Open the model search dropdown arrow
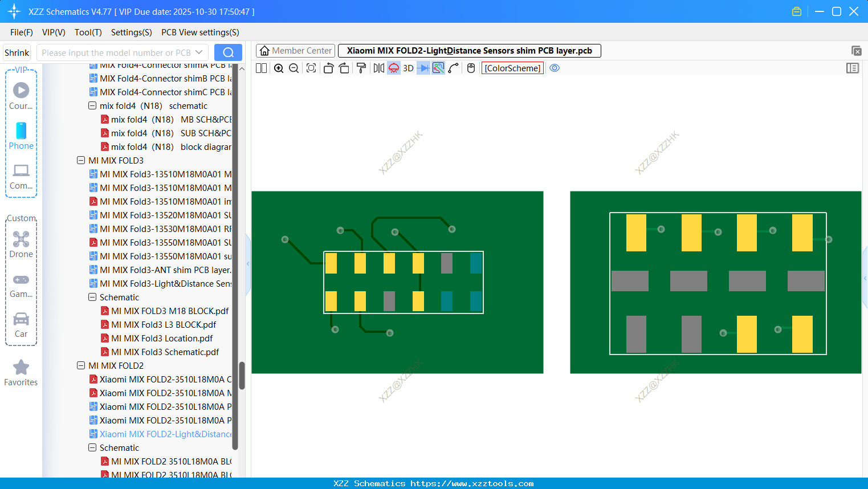The width and height of the screenshot is (868, 489). point(199,52)
